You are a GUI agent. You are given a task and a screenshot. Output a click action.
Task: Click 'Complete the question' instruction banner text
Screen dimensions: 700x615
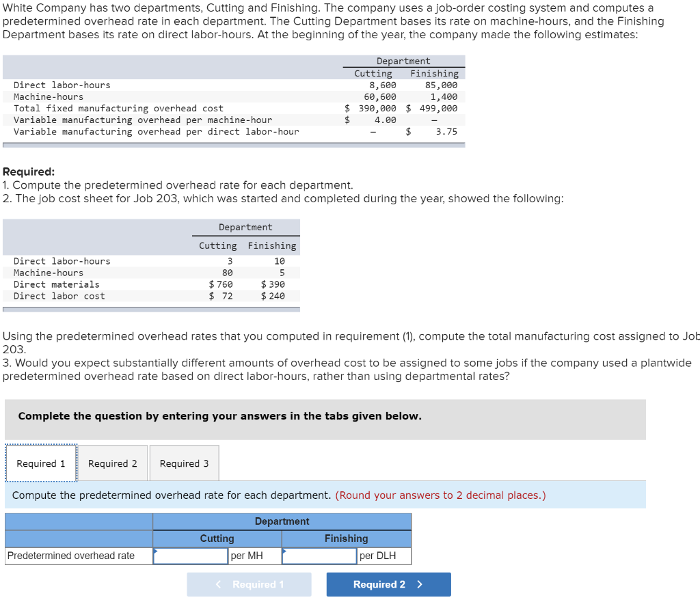[x=219, y=416]
